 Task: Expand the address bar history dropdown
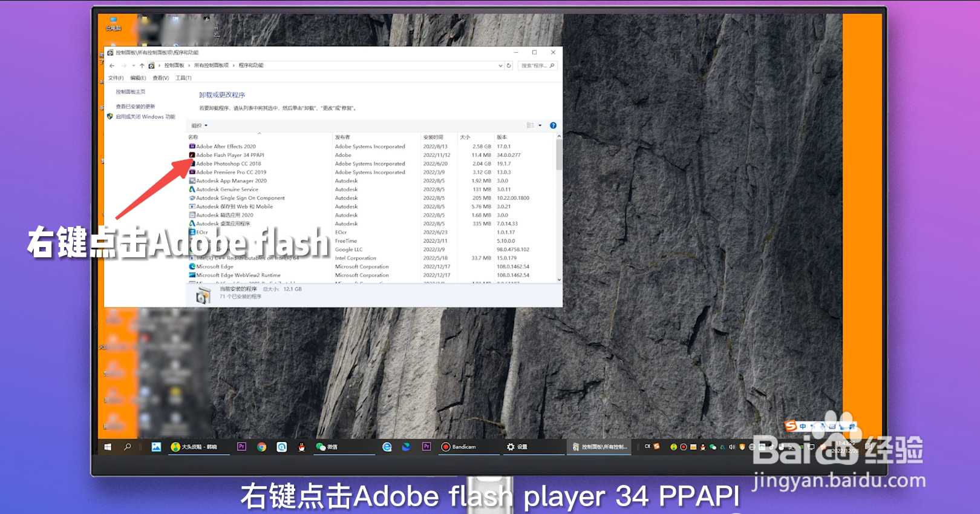500,65
